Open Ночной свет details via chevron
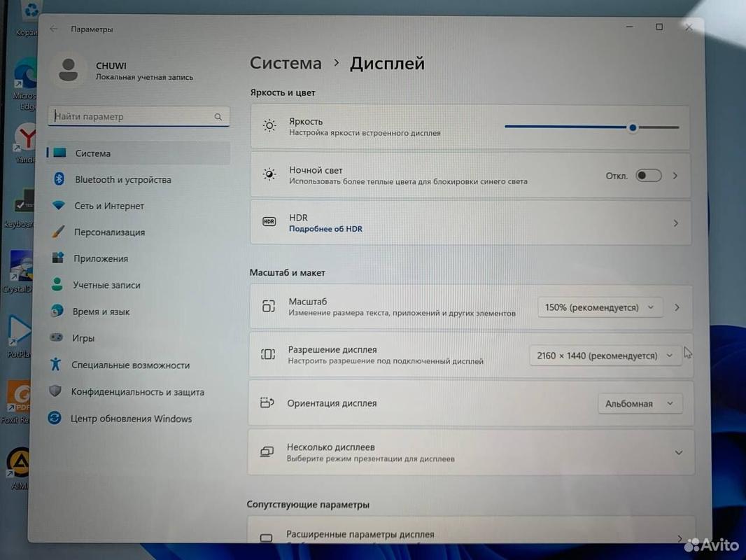Screen dimensions: 746x560 (x=675, y=176)
